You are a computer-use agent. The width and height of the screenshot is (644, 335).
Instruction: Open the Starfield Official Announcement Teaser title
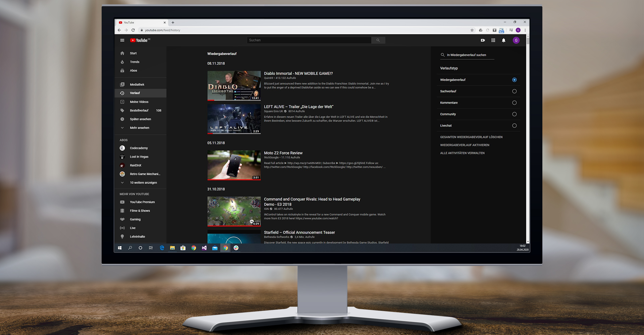(x=299, y=232)
